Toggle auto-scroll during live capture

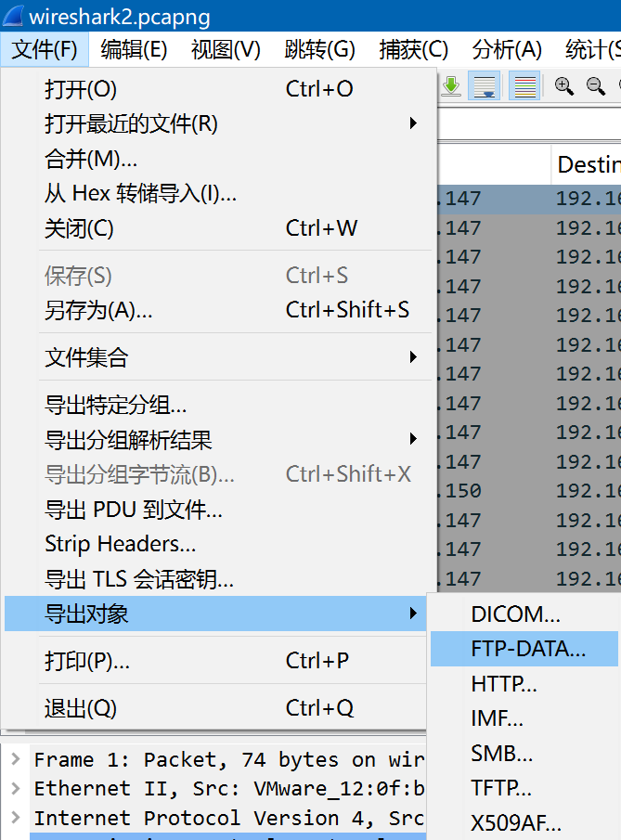[x=484, y=86]
